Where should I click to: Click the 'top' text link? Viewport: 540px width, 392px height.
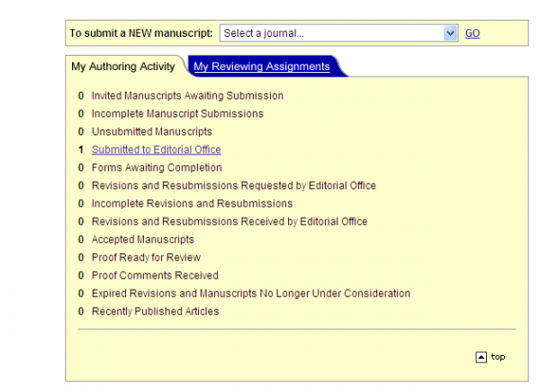coord(498,357)
